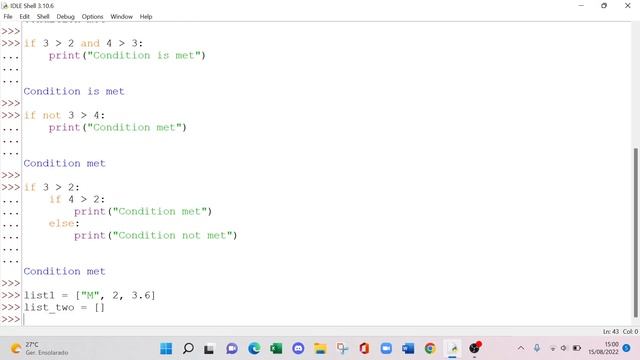
Task: Launch Word from taskbar
Action: coord(408,349)
